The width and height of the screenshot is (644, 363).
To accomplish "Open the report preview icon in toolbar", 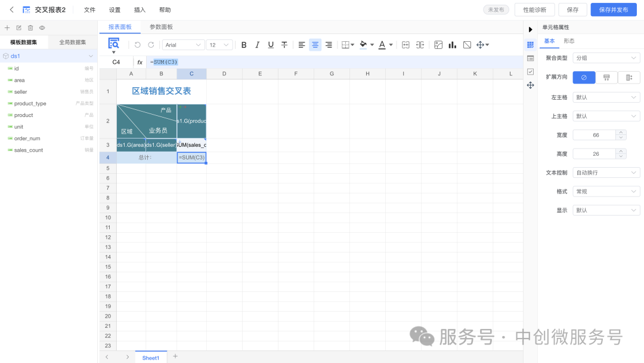I will [114, 44].
